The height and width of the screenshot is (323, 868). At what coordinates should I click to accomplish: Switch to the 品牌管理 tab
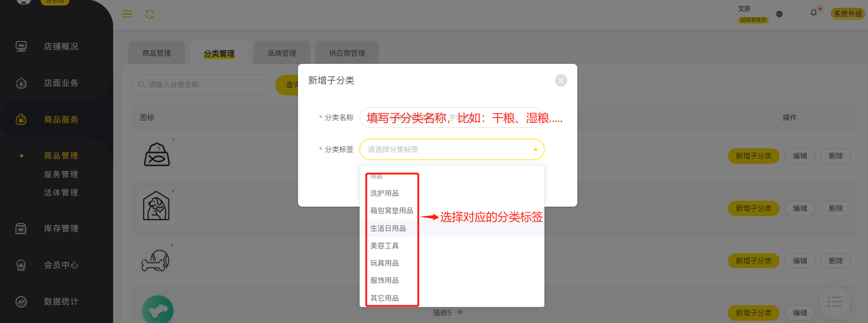point(282,53)
